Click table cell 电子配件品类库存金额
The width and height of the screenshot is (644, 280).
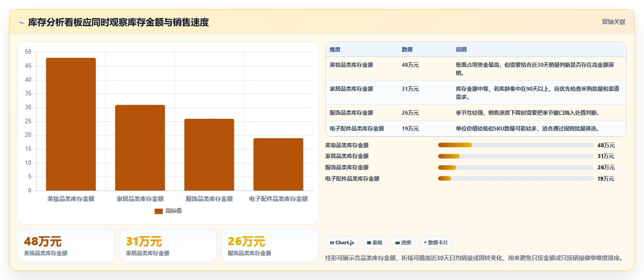[x=357, y=129]
